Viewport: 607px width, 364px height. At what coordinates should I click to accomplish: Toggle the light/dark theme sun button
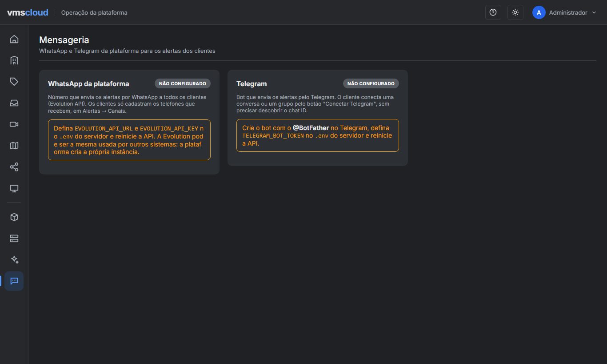tap(515, 12)
